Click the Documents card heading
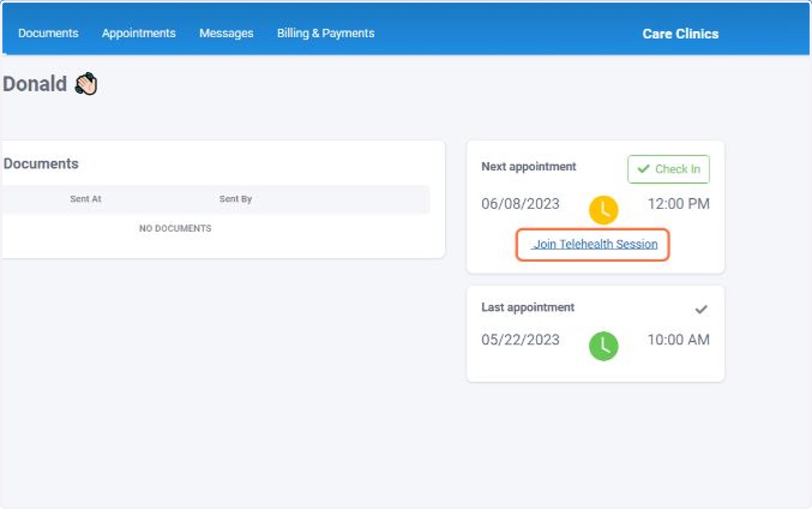 pyautogui.click(x=41, y=164)
